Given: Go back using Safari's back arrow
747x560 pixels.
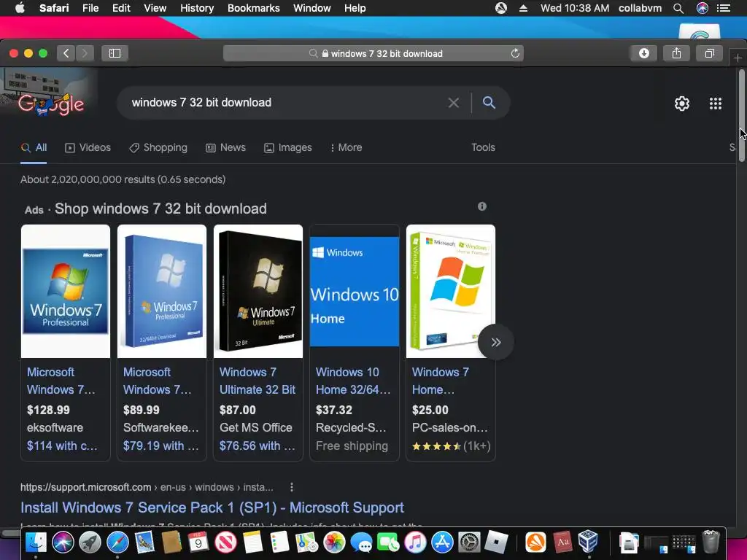Looking at the screenshot, I should point(66,53).
